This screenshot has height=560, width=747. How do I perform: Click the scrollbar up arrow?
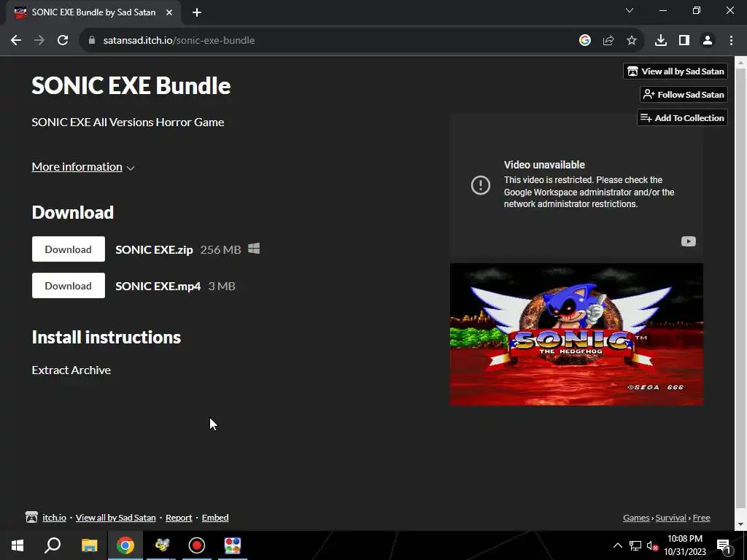(x=741, y=62)
